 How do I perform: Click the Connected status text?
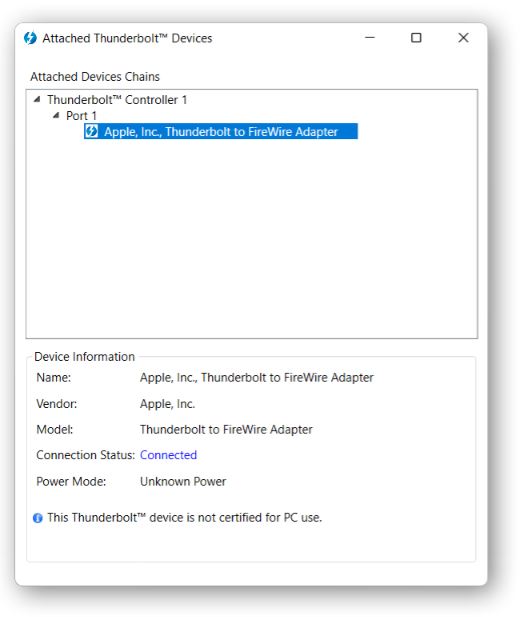coord(168,455)
